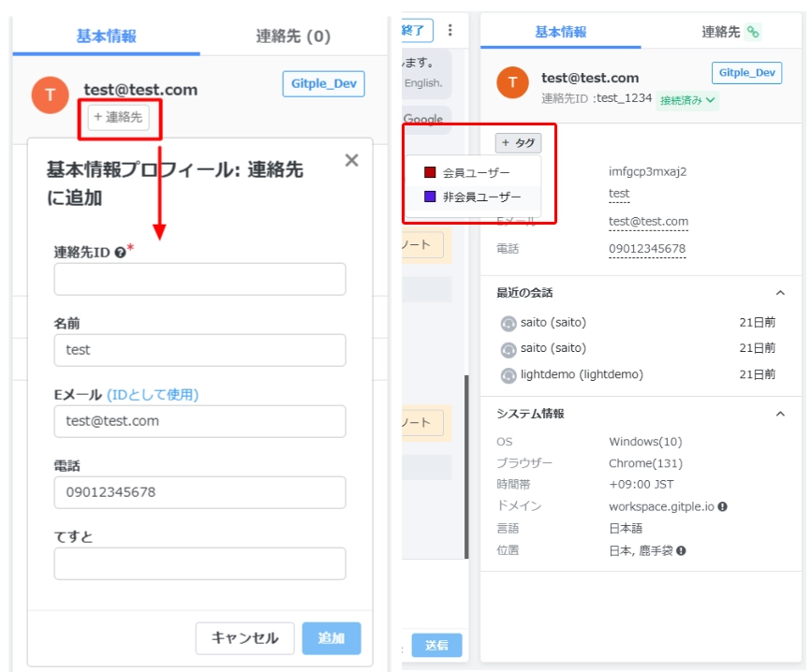
Task: Edit the test@test.com email value
Action: coord(649,222)
